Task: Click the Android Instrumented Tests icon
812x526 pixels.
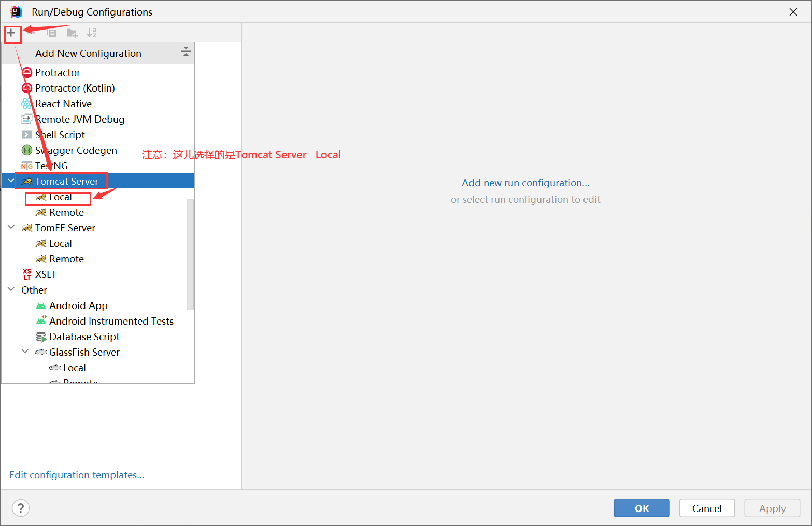Action: point(41,320)
